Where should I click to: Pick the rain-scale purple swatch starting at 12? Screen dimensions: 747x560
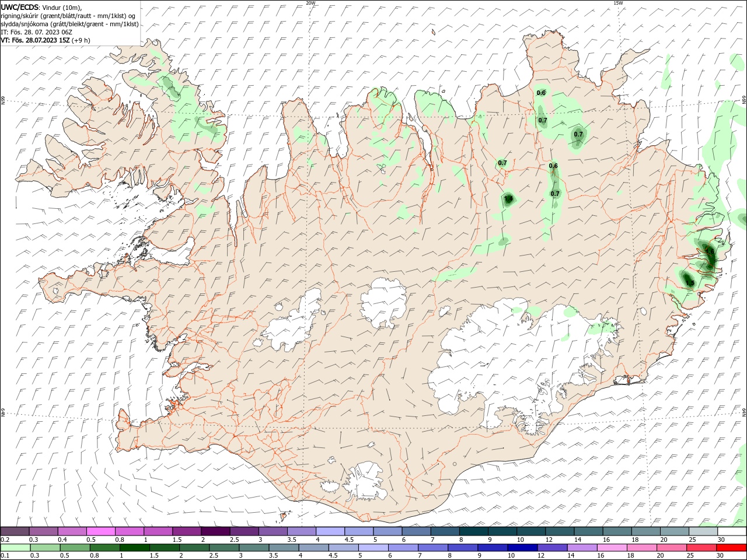pos(552,548)
